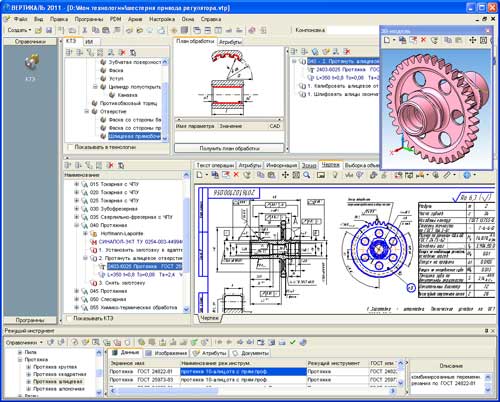The width and height of the screenshot is (500, 402).
Task: Click the Получить план обработки button
Action: (x=229, y=148)
